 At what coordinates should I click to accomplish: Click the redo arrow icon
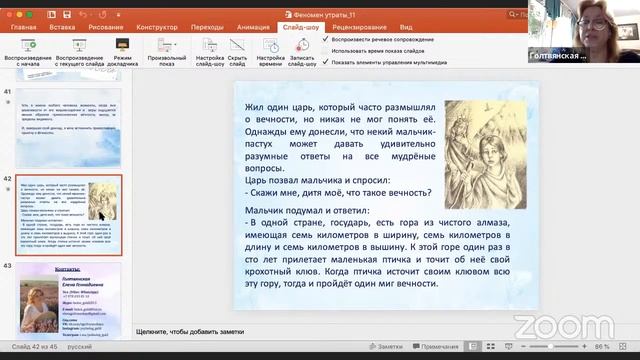click(102, 15)
